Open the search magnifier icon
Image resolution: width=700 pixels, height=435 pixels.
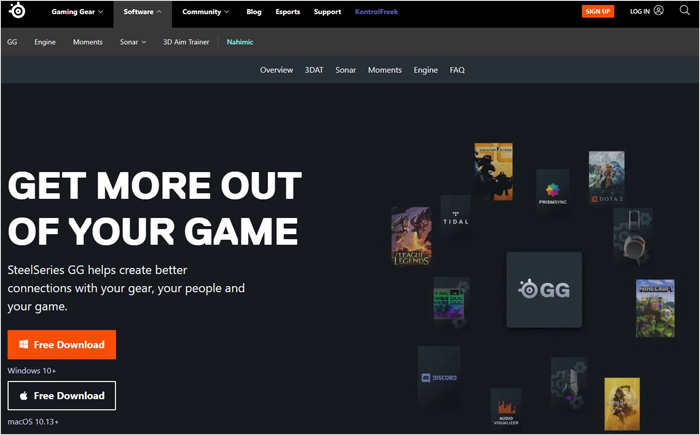(684, 10)
